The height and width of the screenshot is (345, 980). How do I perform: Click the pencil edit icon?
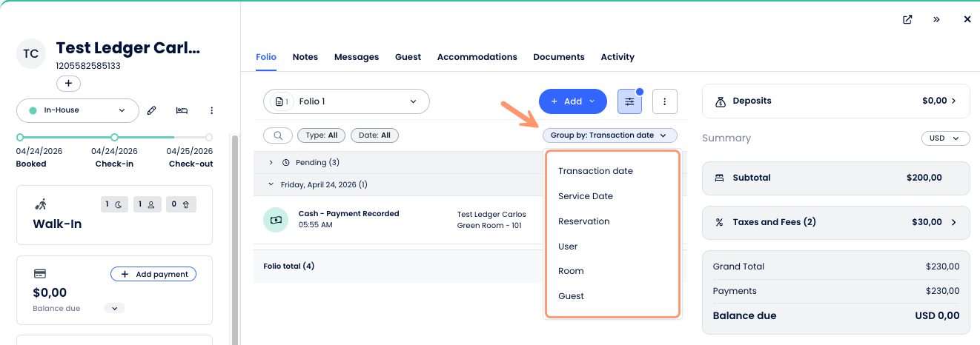pos(152,110)
